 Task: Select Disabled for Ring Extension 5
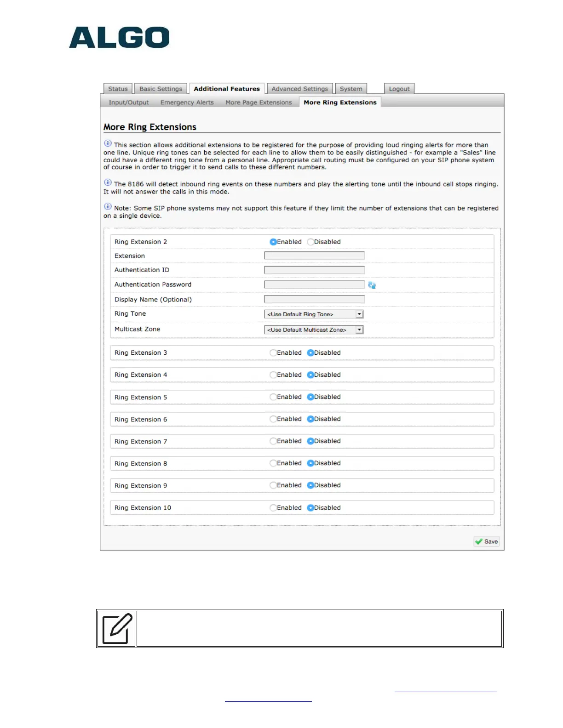[x=310, y=397]
